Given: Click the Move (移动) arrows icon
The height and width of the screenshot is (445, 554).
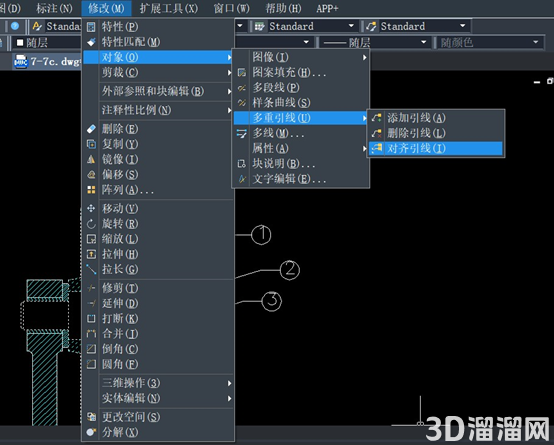Looking at the screenshot, I should (91, 209).
